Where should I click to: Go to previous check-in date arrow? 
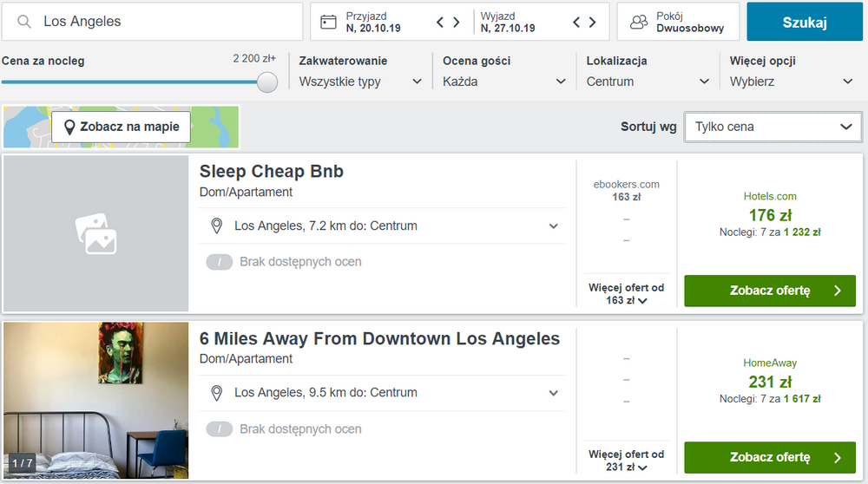pyautogui.click(x=440, y=23)
